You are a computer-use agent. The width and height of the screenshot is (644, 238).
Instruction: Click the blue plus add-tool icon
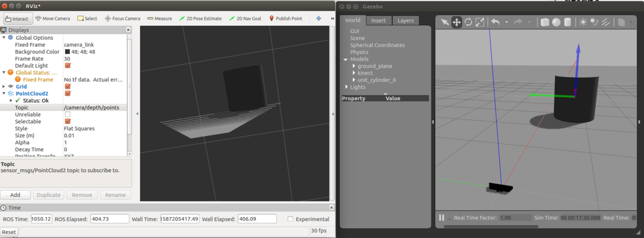pyautogui.click(x=319, y=18)
